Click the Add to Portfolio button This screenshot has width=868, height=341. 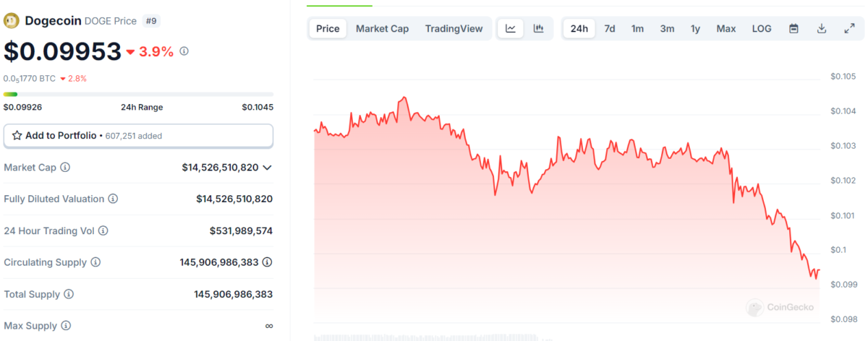(x=138, y=135)
